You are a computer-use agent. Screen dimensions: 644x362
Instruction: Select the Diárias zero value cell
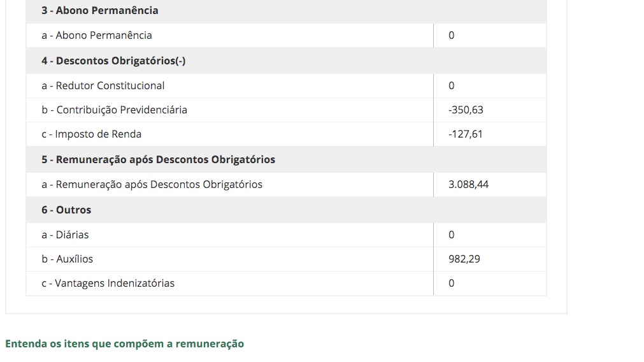click(490, 235)
